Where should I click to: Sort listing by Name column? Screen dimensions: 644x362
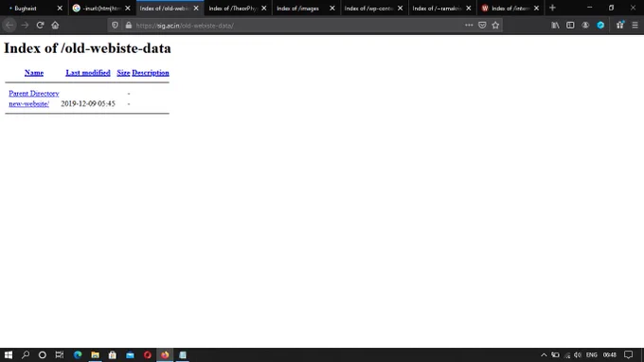point(34,73)
